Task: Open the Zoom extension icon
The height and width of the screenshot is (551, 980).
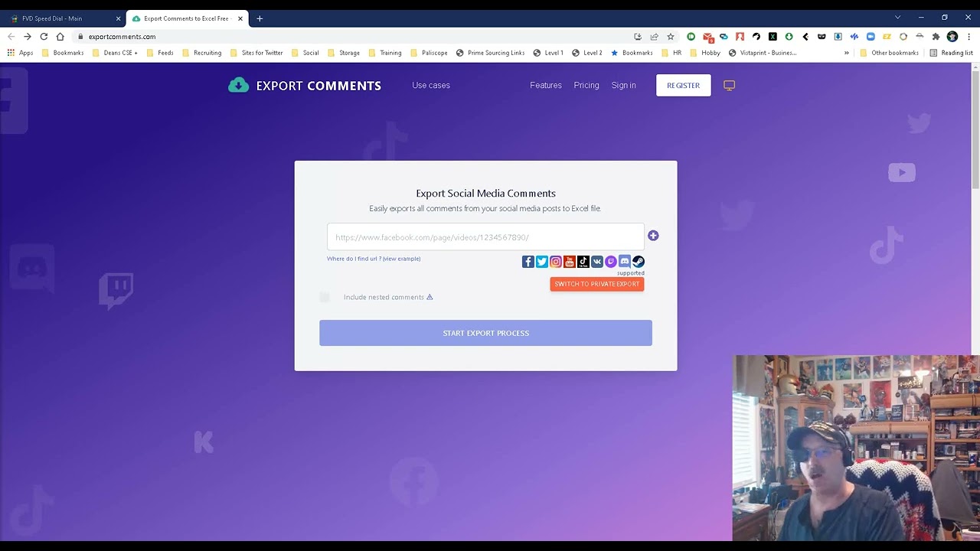Action: click(x=871, y=37)
